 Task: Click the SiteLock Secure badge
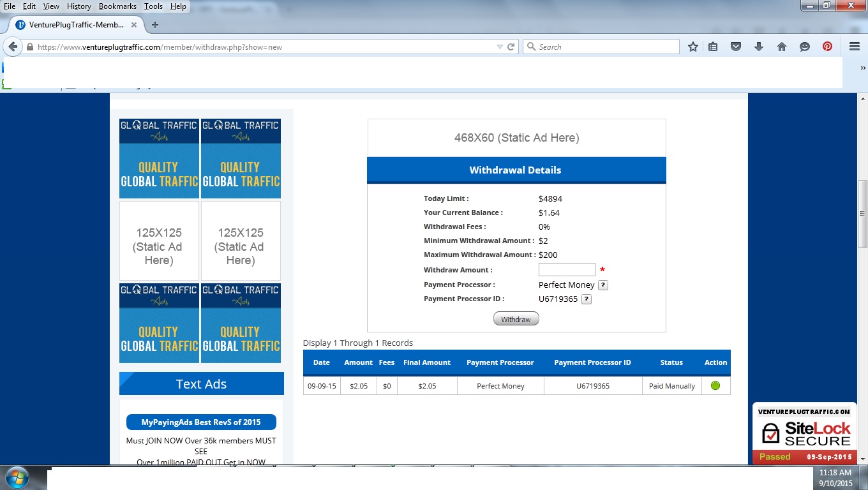coord(804,433)
